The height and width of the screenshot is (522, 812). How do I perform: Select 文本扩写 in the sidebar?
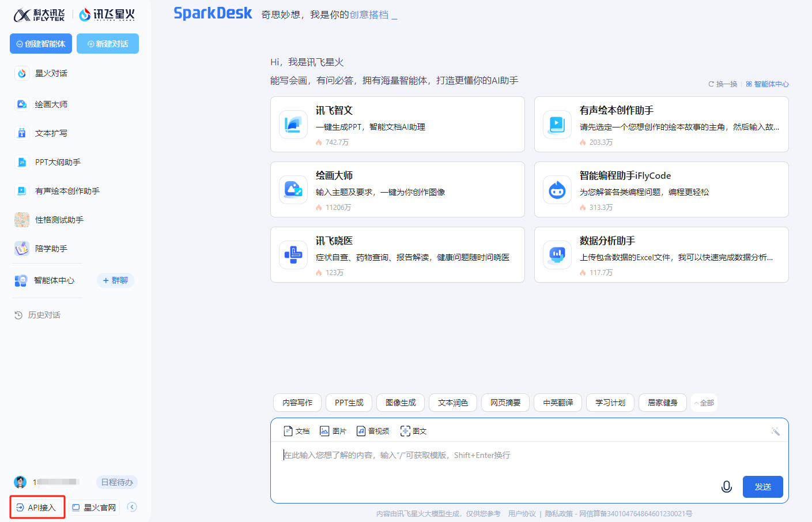click(x=51, y=133)
